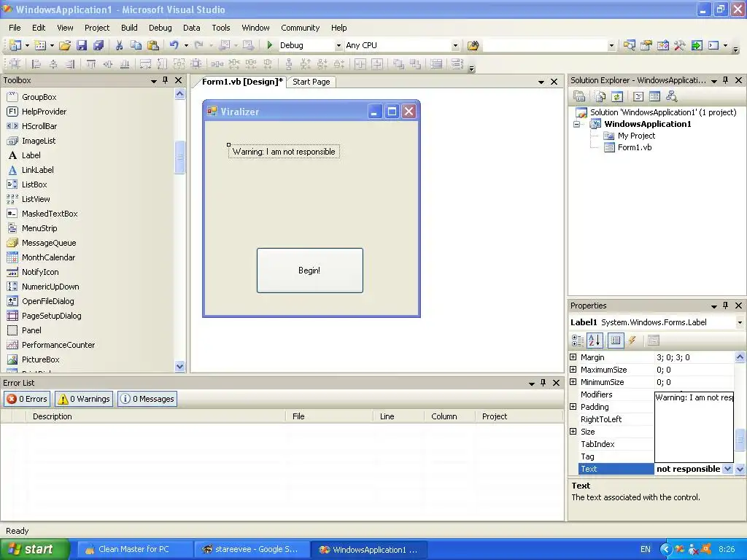Click Solution Explorer Refresh icon
The image size is (747, 560).
point(617,97)
